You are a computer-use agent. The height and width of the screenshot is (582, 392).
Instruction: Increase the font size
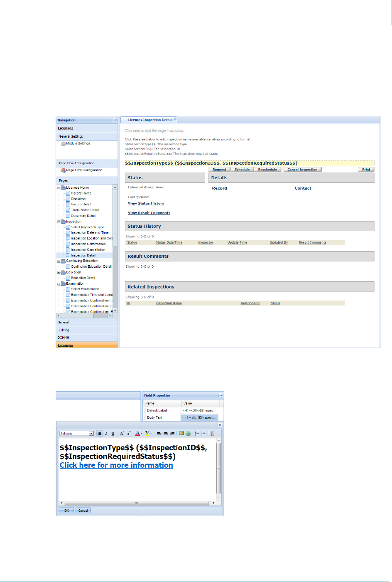click(122, 433)
